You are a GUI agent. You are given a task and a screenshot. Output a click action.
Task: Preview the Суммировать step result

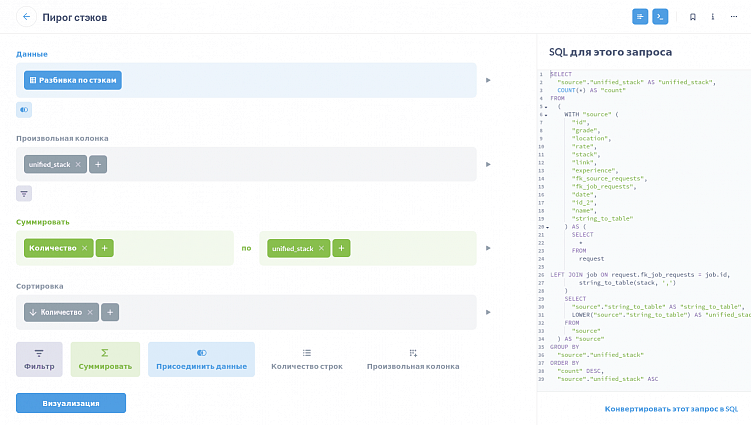tap(488, 248)
